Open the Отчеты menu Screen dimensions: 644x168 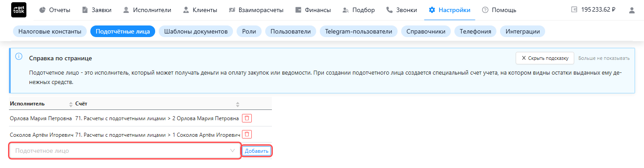coord(55,10)
